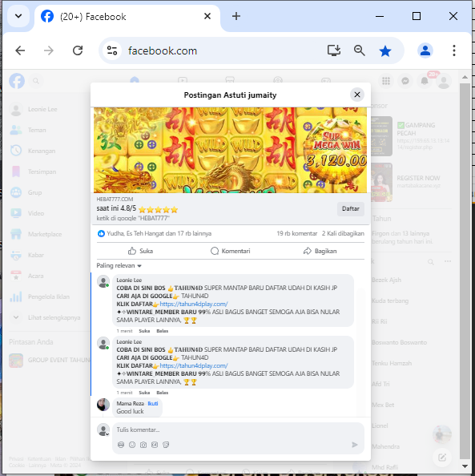Click the browser forward arrow
This screenshot has width=475, height=476.
coord(49,50)
